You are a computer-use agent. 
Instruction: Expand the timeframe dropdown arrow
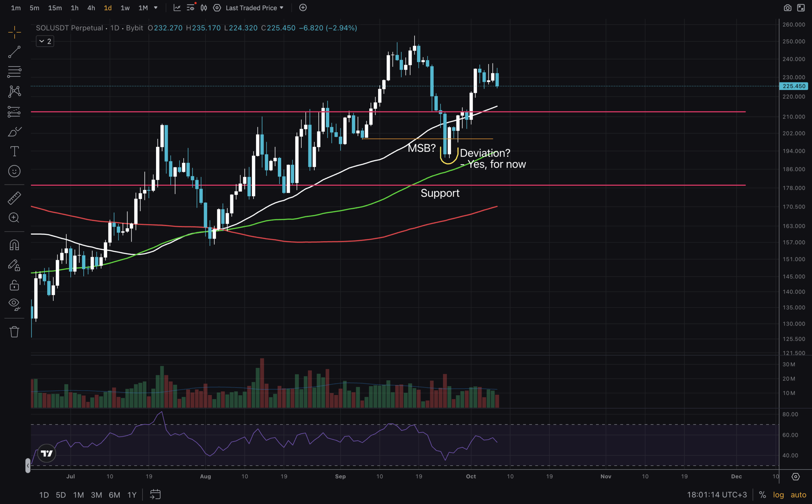coord(156,8)
